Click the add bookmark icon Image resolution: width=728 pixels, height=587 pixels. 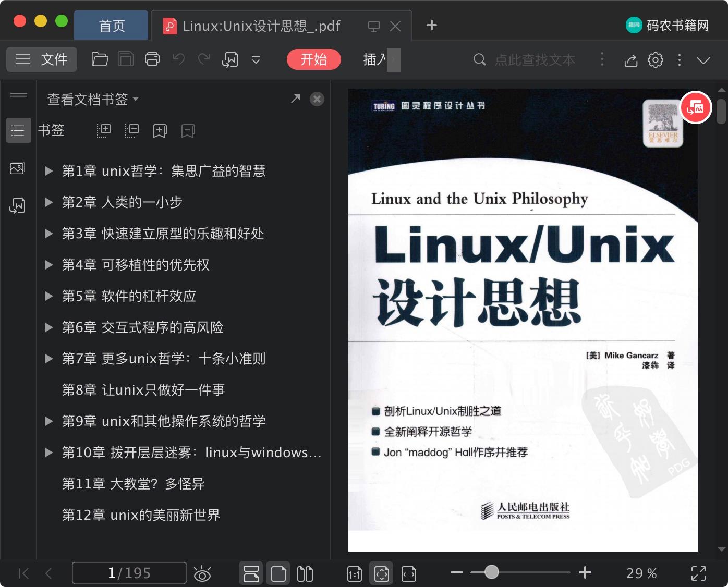160,130
